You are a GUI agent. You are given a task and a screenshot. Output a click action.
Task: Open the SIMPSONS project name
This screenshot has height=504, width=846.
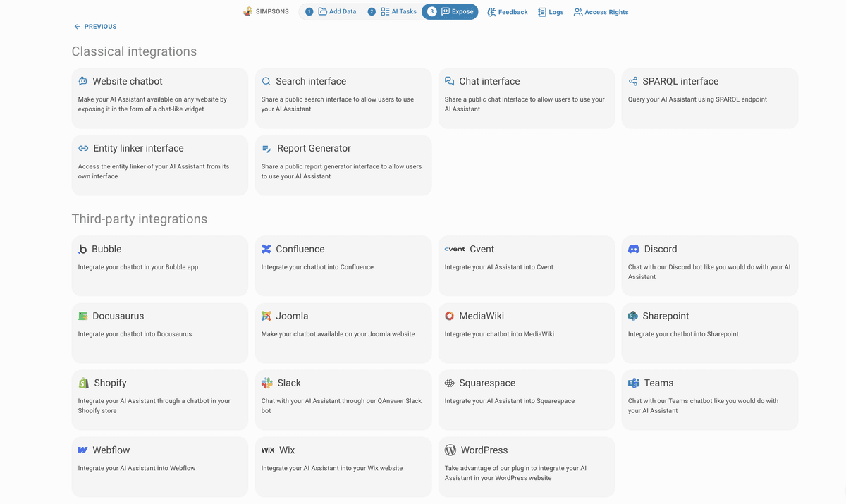coord(272,12)
